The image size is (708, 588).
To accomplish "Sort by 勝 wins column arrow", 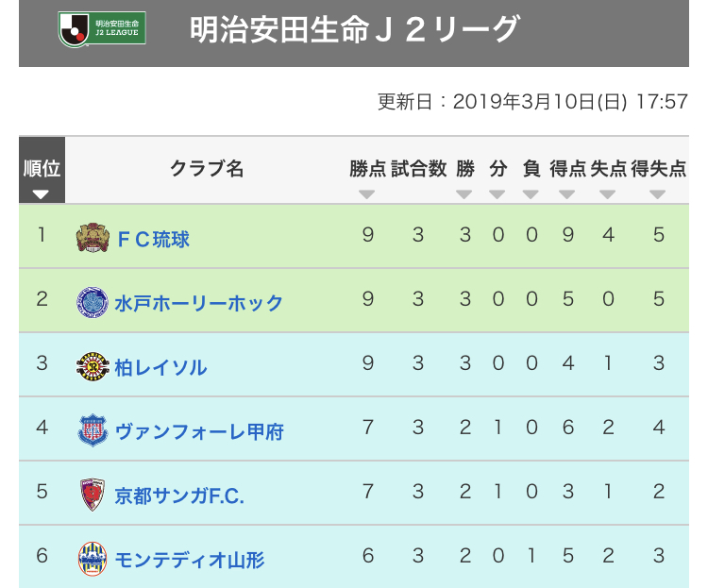I will (x=464, y=194).
